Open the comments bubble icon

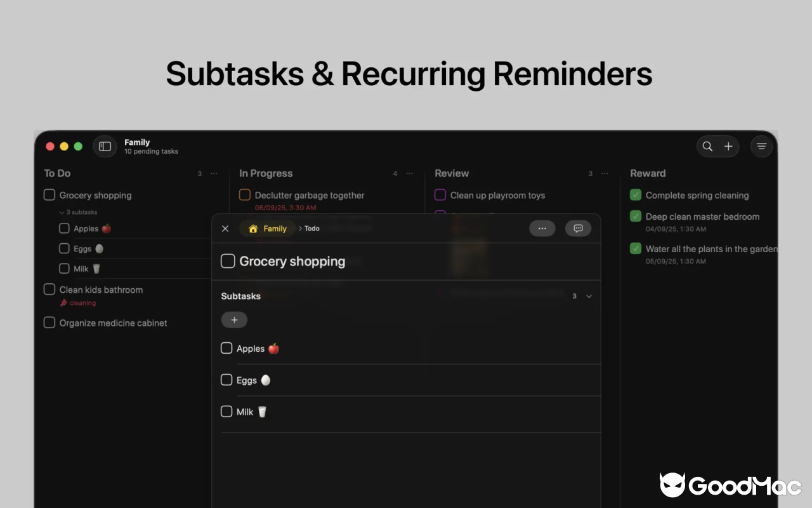pyautogui.click(x=578, y=229)
